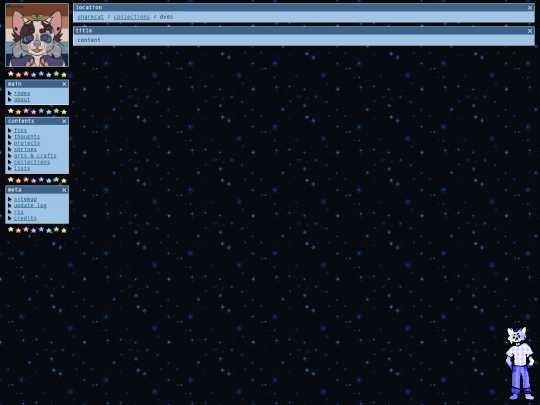Open the sitemap link
The width and height of the screenshot is (540, 405).
pos(25,199)
